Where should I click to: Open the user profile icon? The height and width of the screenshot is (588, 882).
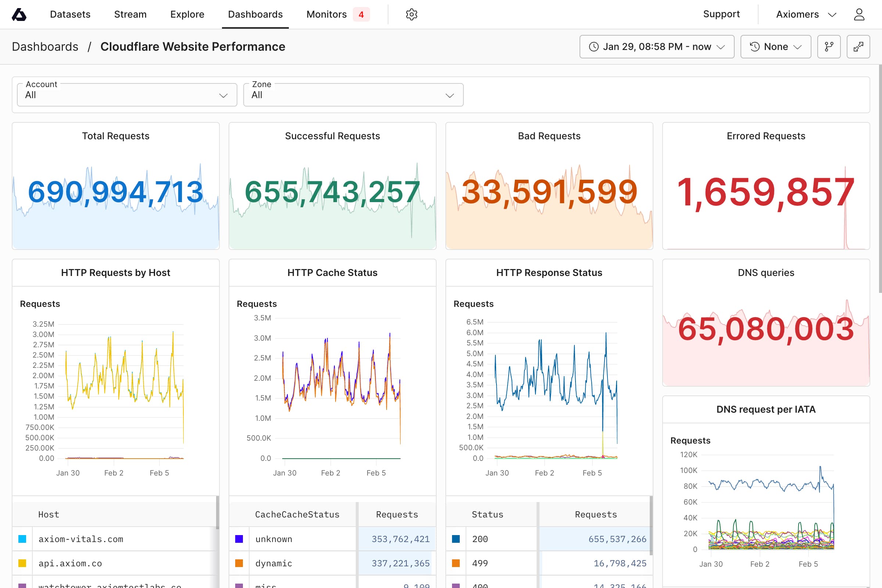pos(859,14)
